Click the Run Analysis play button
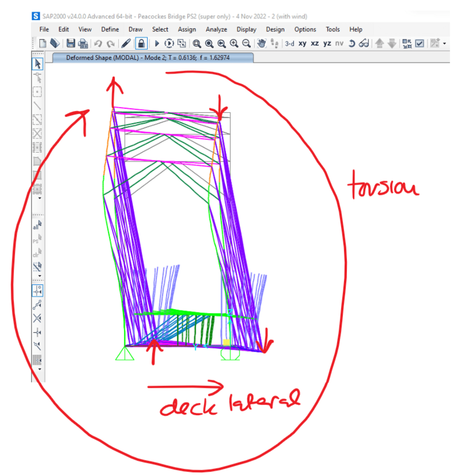460x476 pixels. [x=157, y=43]
